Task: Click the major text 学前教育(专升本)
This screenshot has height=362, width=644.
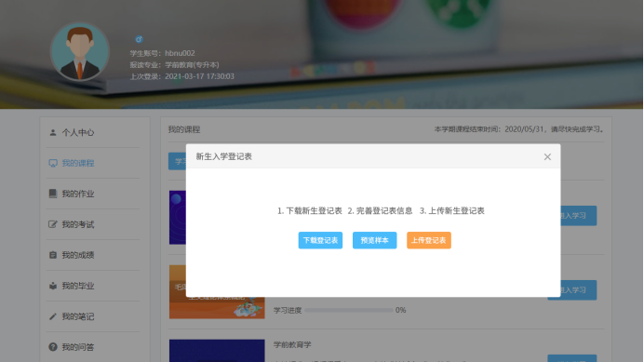Action: pos(192,65)
